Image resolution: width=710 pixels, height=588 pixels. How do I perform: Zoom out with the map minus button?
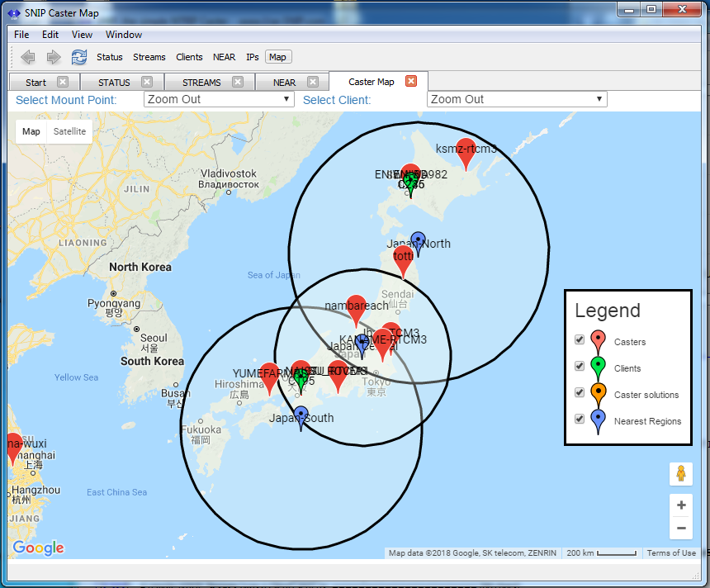681,529
